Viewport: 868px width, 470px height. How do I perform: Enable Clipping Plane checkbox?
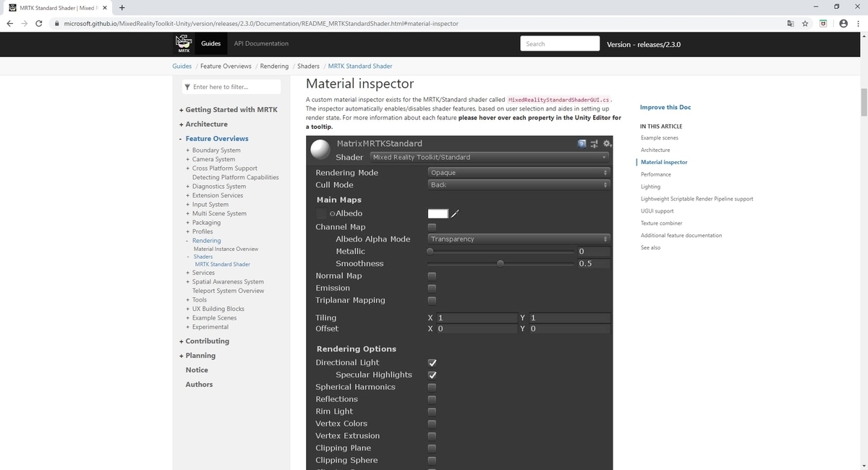(x=432, y=448)
